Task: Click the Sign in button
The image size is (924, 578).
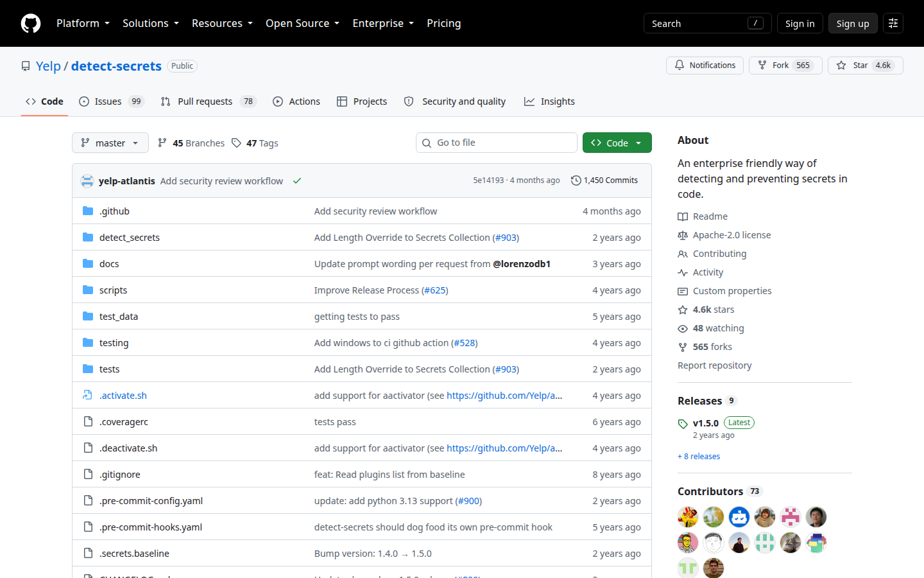Action: point(800,23)
